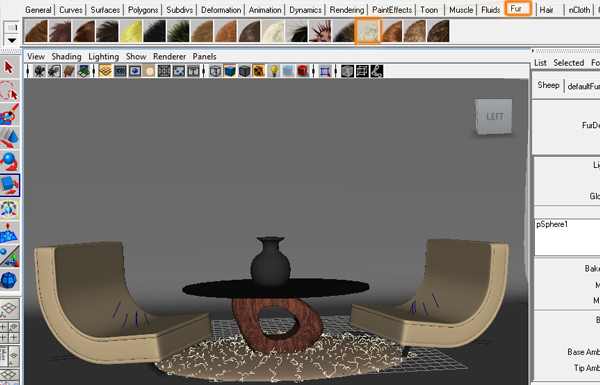Apply the Llama fur preset
The height and width of the screenshot is (385, 600).
pyautogui.click(x=226, y=31)
